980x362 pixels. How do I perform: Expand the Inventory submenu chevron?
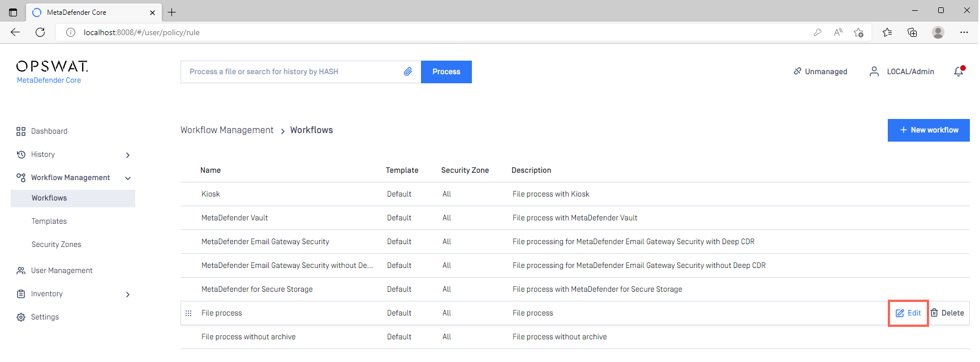[x=128, y=295]
